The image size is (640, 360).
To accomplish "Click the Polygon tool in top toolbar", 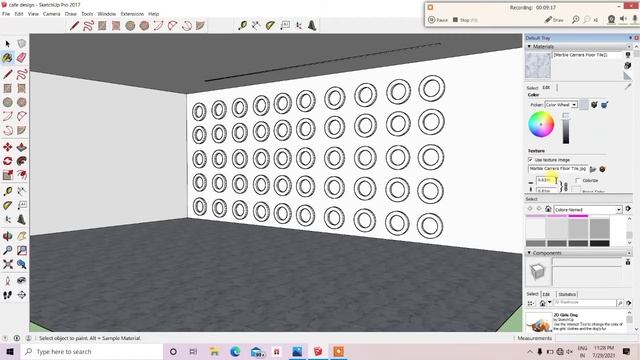I will pos(144,26).
